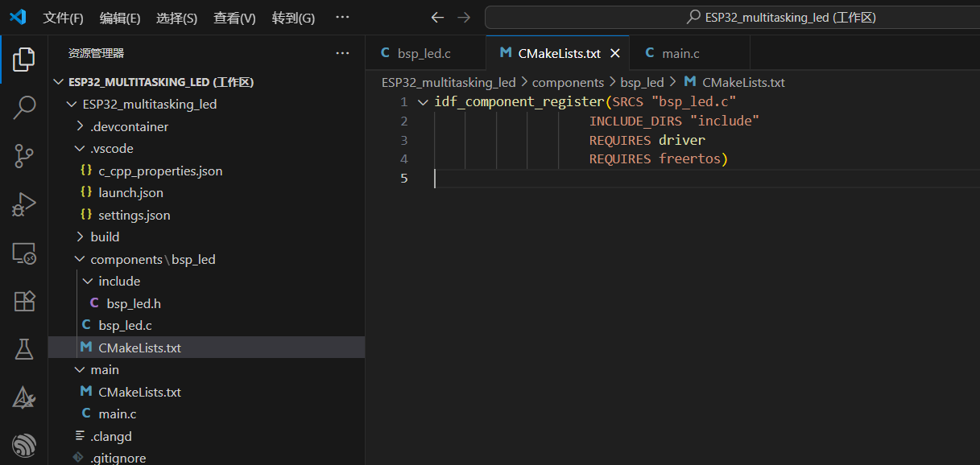The image size is (980, 465).
Task: Collapse the main folder
Action: coord(80,370)
